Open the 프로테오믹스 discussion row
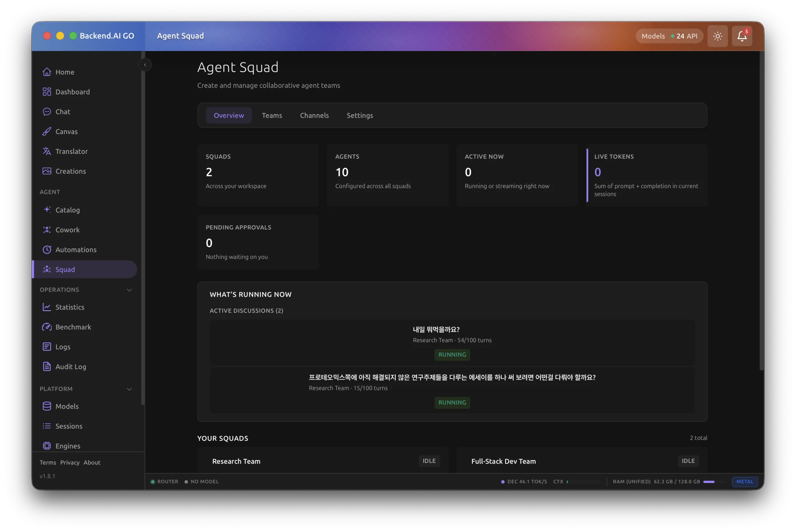 pos(452,390)
